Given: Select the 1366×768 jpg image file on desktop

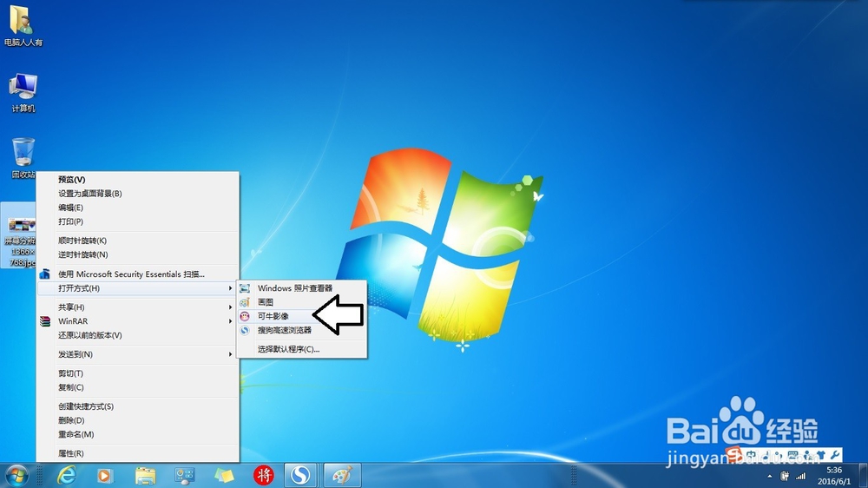Looking at the screenshot, I should (x=19, y=235).
